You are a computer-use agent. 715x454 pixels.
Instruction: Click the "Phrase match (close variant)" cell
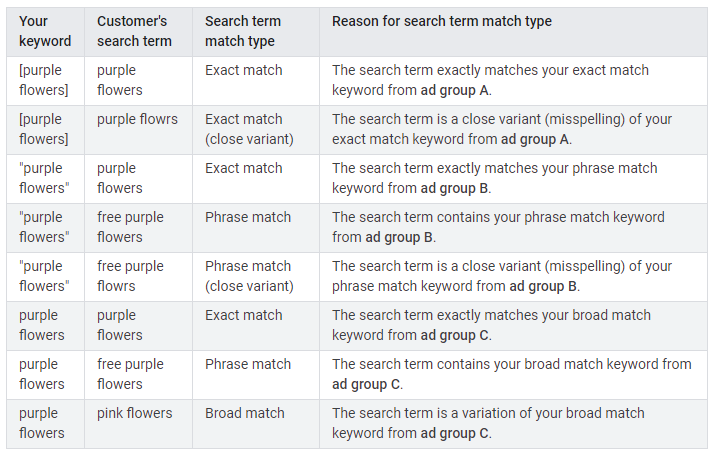(x=249, y=276)
